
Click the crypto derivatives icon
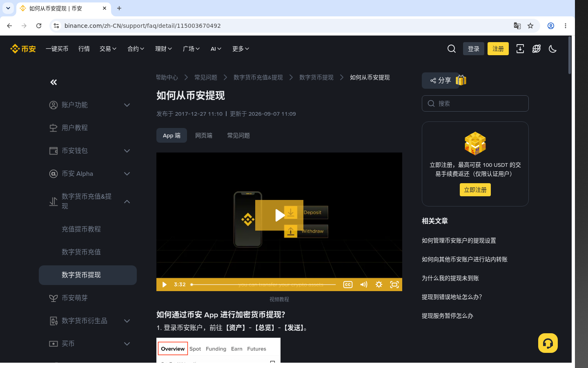click(53, 321)
